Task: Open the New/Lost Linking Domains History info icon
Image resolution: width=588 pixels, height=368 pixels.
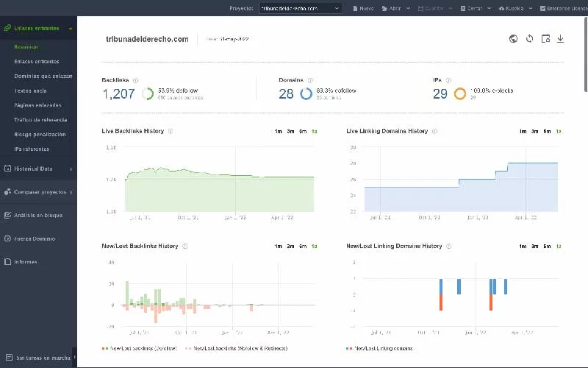Action: point(449,247)
